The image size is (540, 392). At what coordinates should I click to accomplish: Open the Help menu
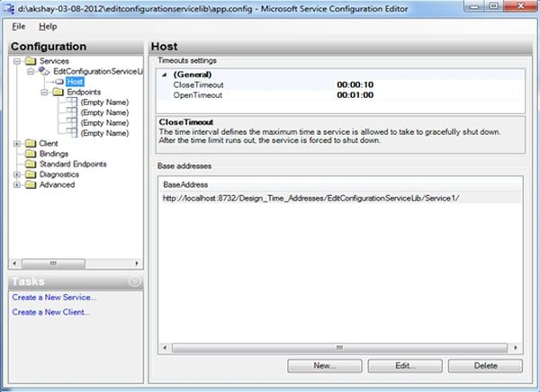48,26
